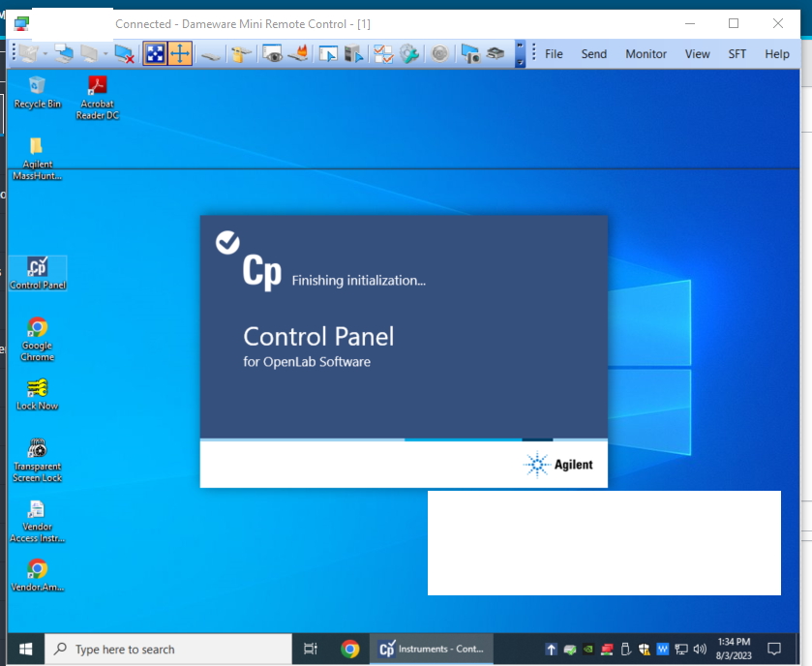
Task: Click the drive with green check tray icon
Action: tap(570, 650)
